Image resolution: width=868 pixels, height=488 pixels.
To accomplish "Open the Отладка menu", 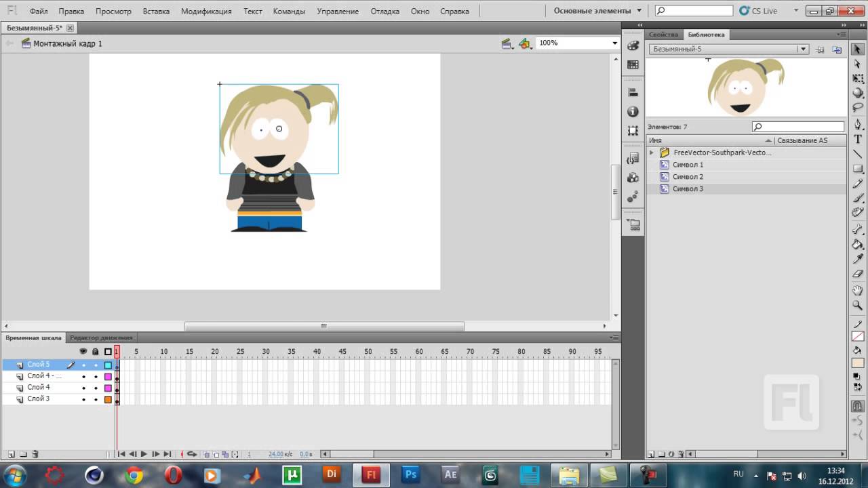I will tap(384, 12).
